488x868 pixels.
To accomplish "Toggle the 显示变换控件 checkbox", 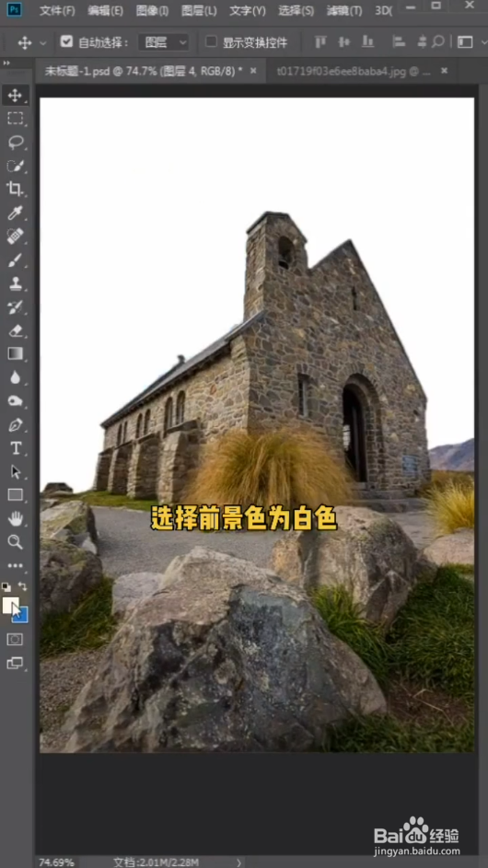I will [x=211, y=42].
